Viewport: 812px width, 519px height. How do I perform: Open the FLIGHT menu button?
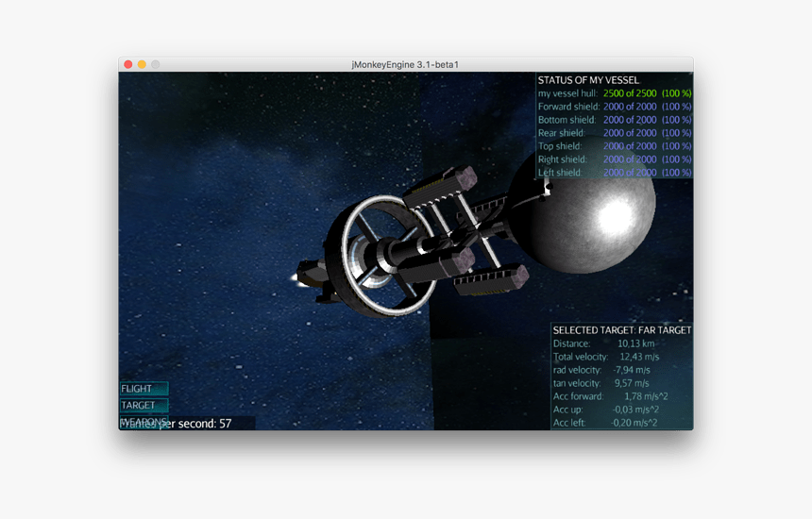[x=144, y=389]
